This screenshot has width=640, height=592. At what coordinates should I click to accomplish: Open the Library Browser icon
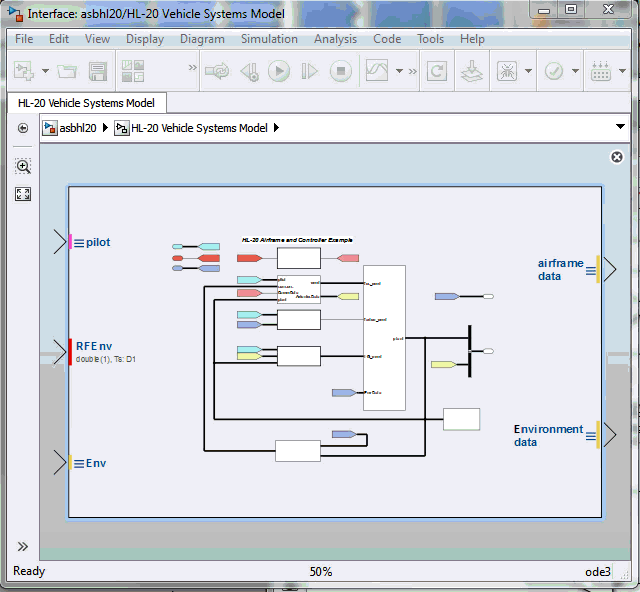[x=133, y=71]
